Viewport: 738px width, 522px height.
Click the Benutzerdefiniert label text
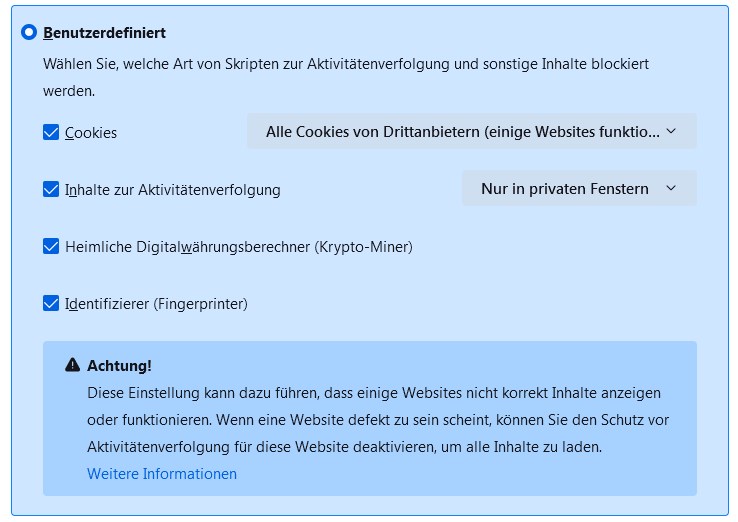[105, 33]
